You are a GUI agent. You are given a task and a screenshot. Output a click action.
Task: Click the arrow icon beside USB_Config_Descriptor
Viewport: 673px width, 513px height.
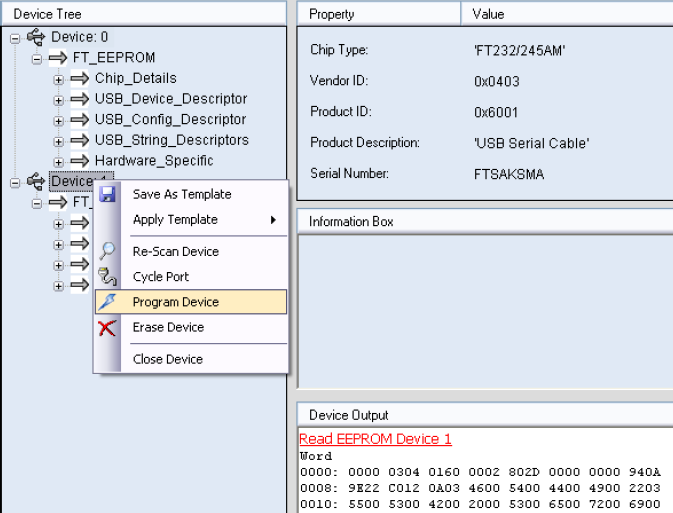pos(79,119)
